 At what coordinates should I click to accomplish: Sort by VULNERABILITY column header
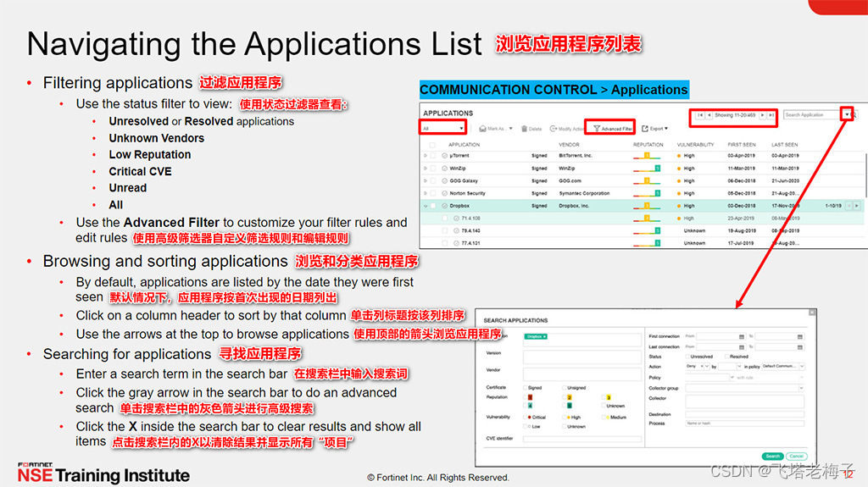[x=695, y=145]
